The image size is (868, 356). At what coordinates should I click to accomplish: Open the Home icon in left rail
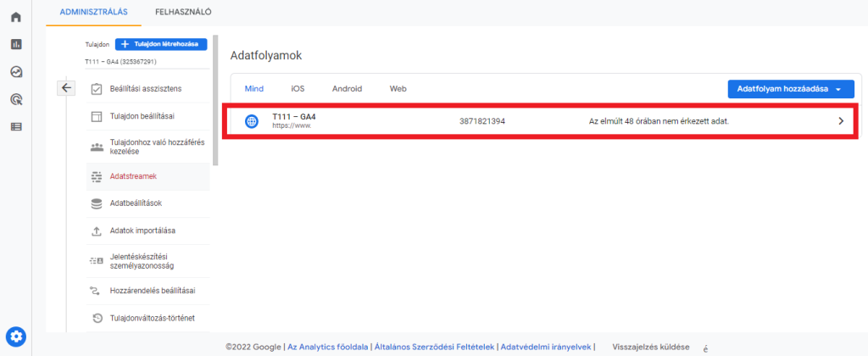[x=16, y=16]
